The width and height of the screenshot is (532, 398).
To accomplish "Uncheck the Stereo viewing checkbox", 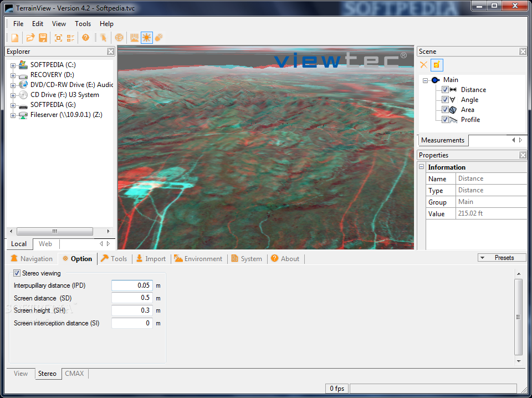I will 17,273.
